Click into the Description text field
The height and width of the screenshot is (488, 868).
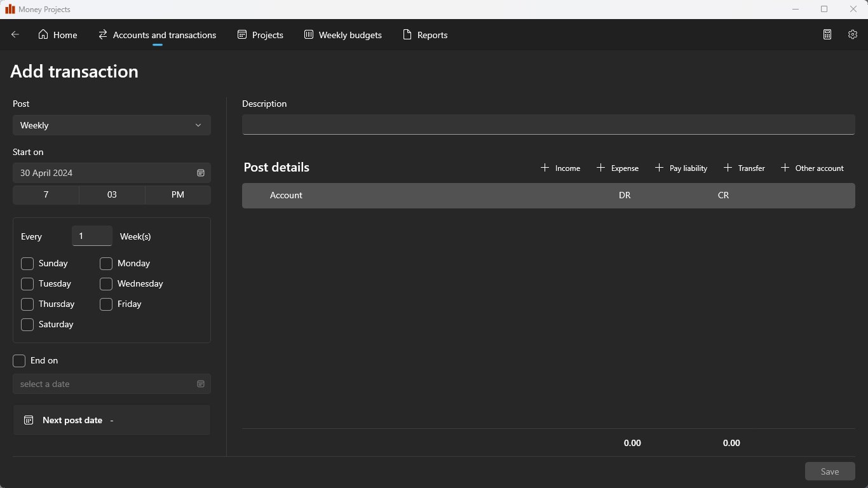tap(548, 125)
